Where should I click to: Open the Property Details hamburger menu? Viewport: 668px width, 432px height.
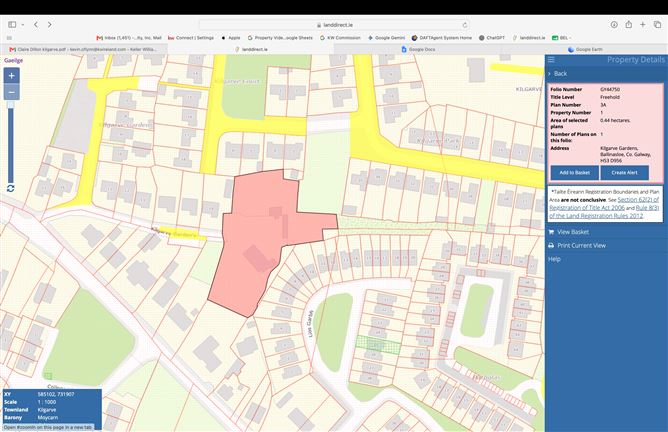click(551, 60)
